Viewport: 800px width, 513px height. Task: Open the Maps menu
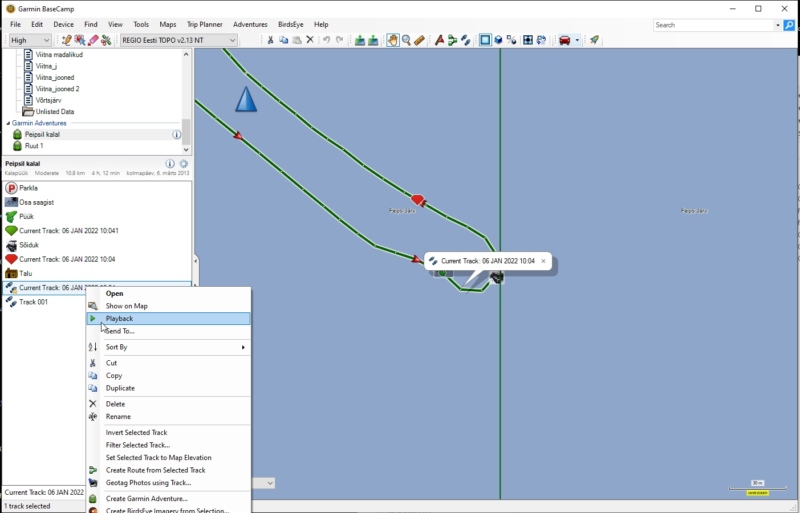pyautogui.click(x=168, y=25)
